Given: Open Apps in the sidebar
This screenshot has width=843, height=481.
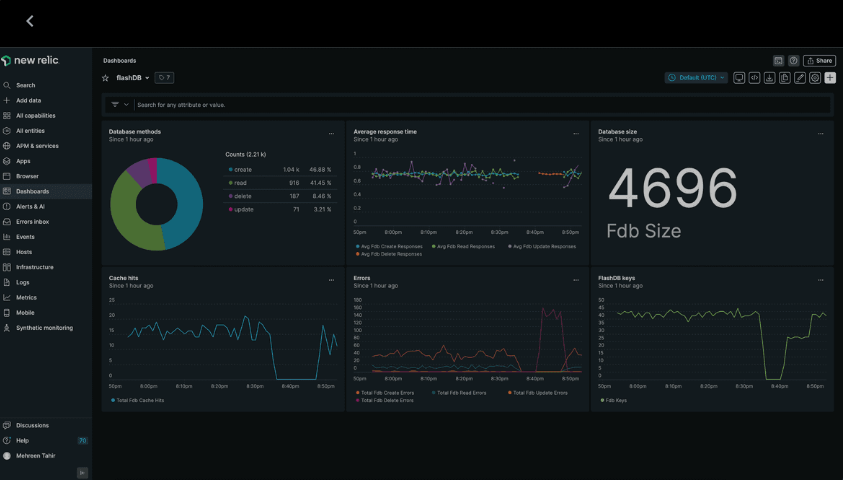Looking at the screenshot, I should (23, 161).
